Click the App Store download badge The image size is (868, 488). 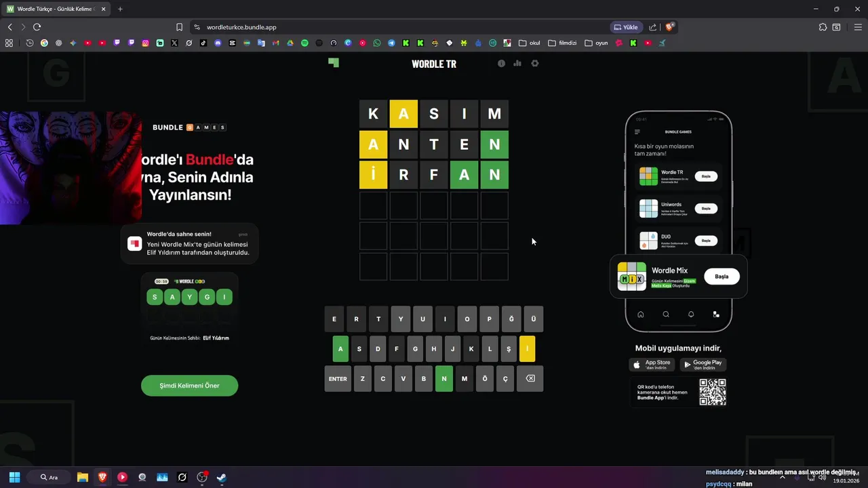coord(652,365)
